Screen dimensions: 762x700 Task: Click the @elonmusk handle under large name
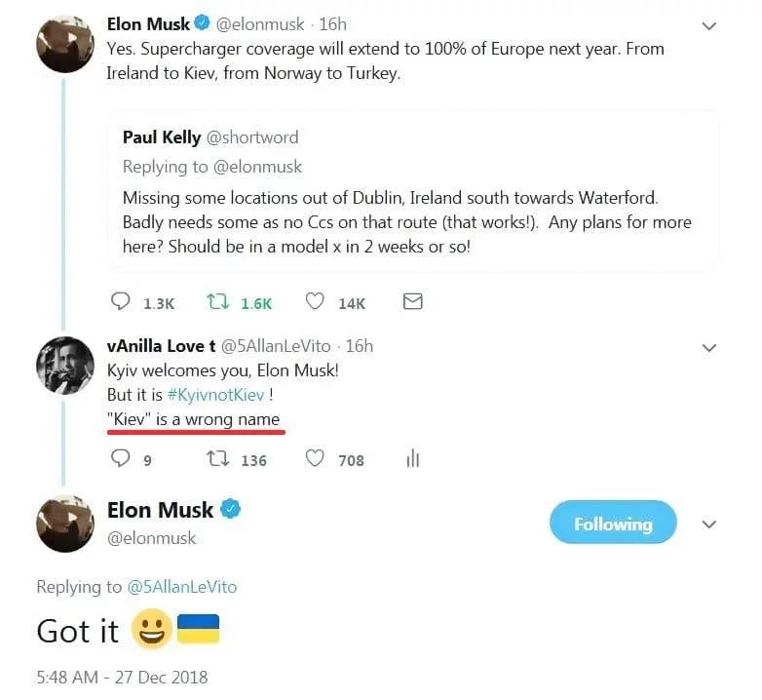click(151, 537)
